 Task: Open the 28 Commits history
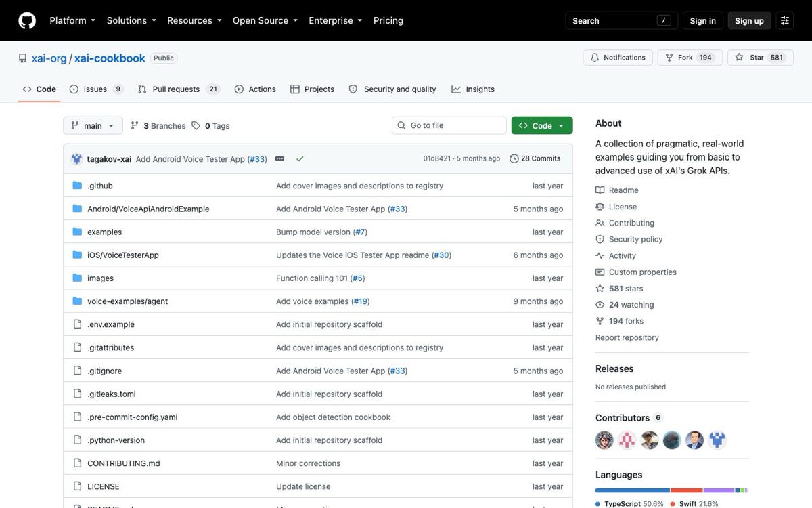(535, 158)
